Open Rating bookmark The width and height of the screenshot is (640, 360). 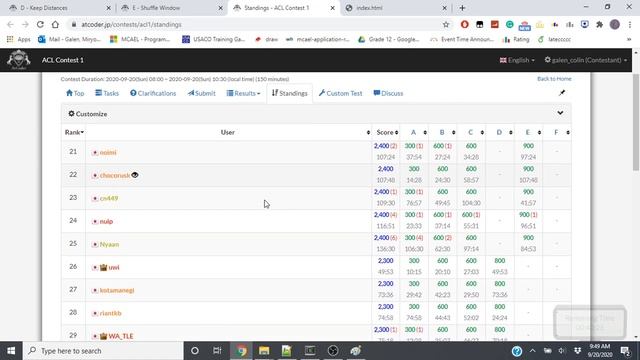pyautogui.click(x=516, y=39)
